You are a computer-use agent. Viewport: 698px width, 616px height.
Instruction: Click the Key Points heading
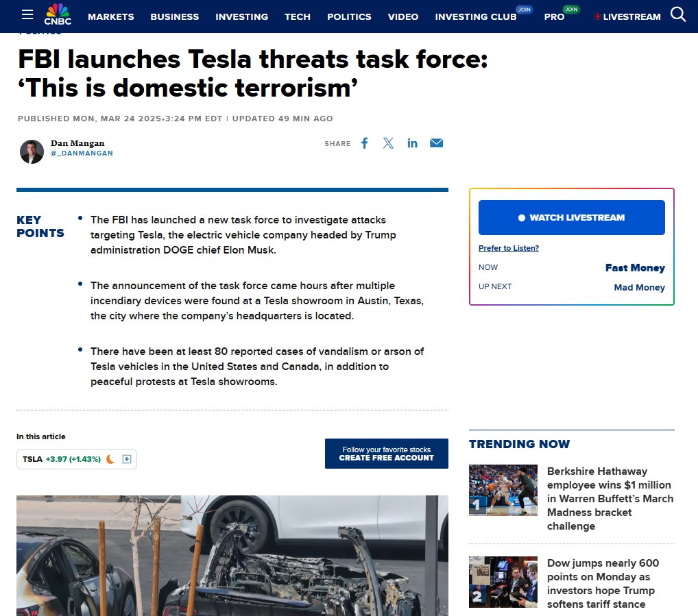pos(40,226)
